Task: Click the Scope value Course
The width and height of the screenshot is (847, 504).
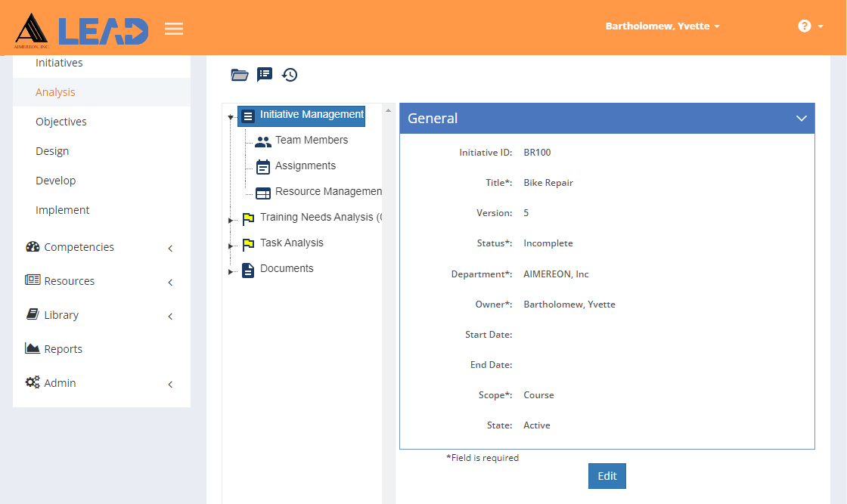Action: click(x=538, y=395)
